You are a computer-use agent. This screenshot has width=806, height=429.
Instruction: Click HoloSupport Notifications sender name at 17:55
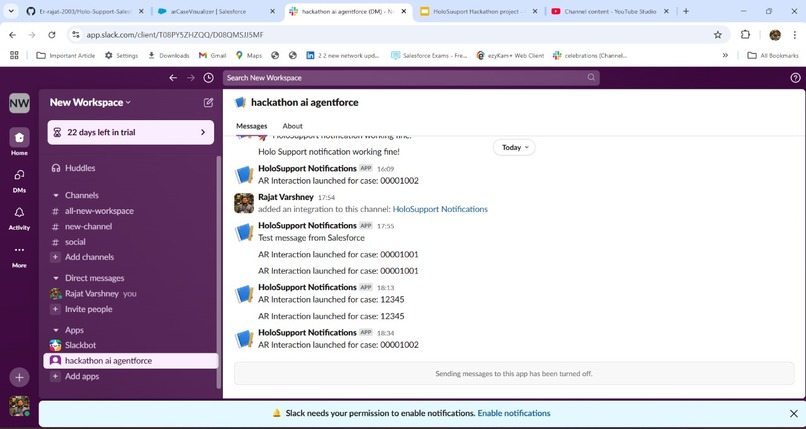[307, 226]
